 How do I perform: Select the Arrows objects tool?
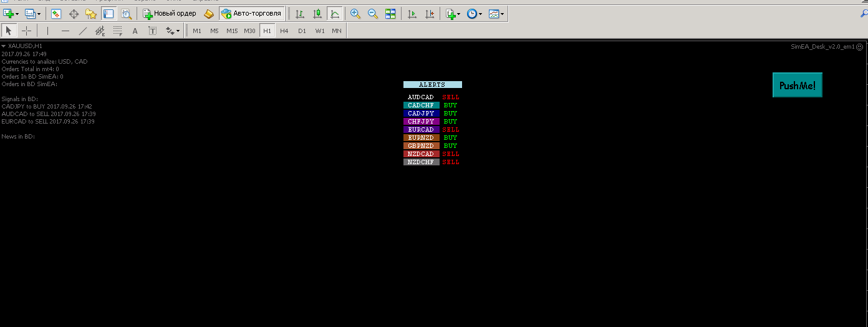pos(170,31)
